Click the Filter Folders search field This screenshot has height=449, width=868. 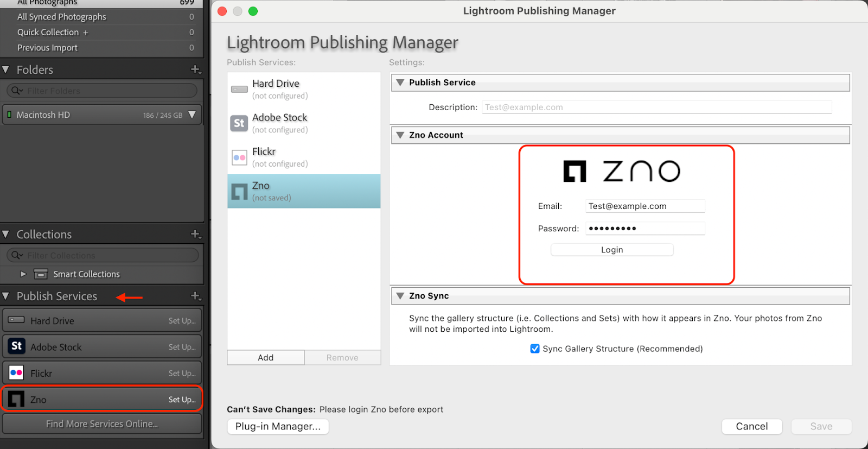[x=102, y=91]
